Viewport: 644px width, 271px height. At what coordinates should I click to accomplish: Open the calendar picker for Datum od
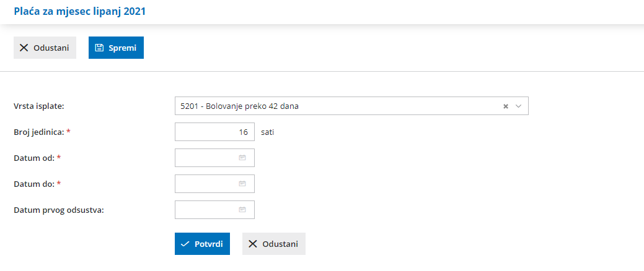(242, 158)
